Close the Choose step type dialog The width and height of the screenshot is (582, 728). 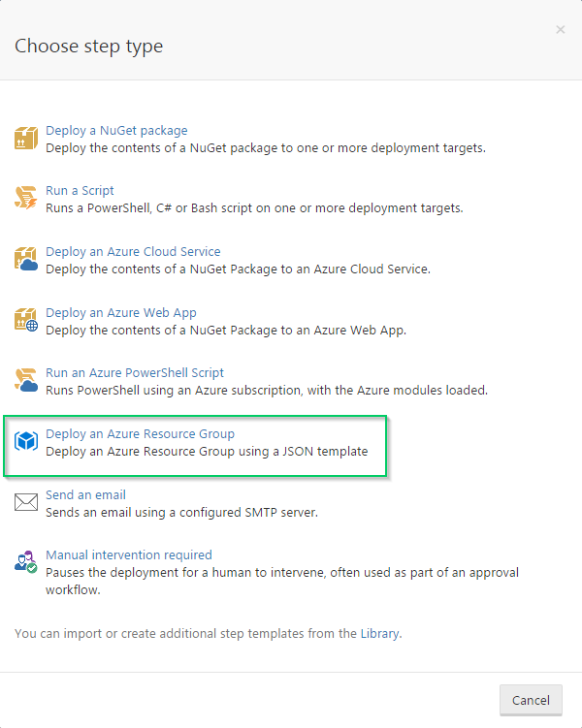click(560, 30)
